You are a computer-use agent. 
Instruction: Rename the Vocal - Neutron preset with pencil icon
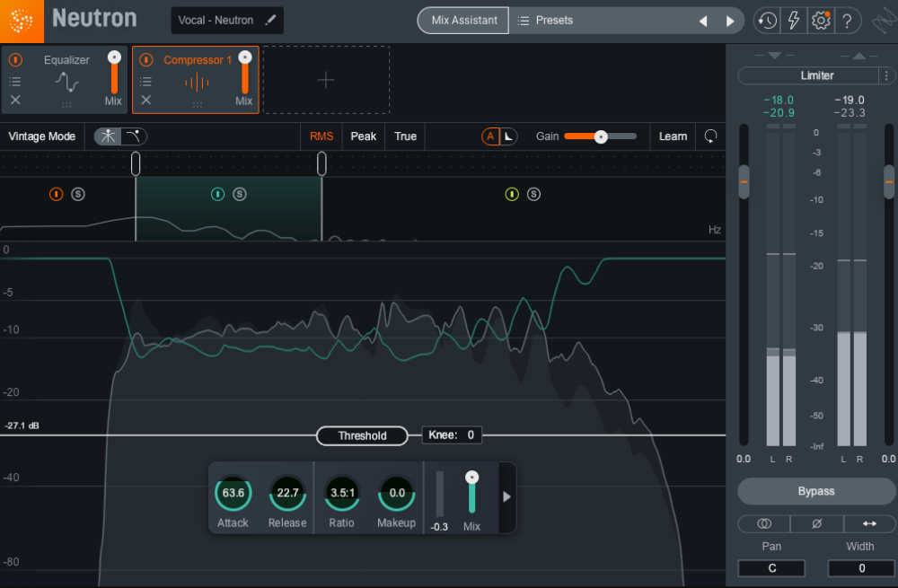coord(270,20)
